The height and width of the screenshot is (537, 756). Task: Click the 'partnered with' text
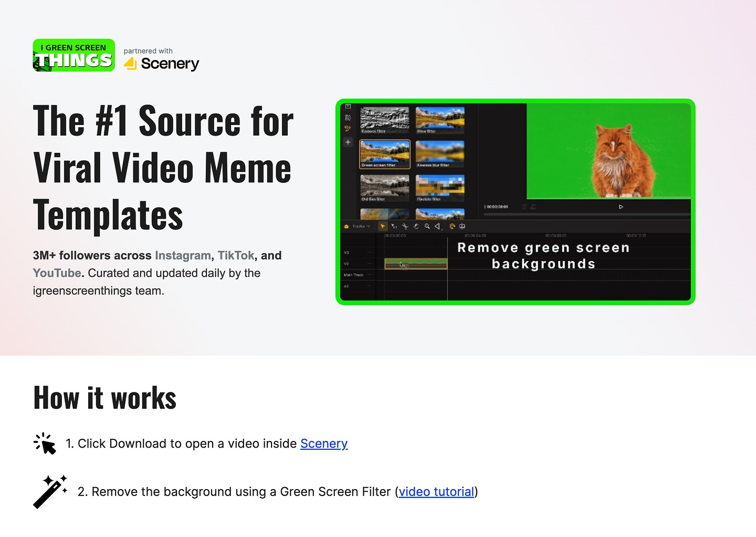pos(148,51)
